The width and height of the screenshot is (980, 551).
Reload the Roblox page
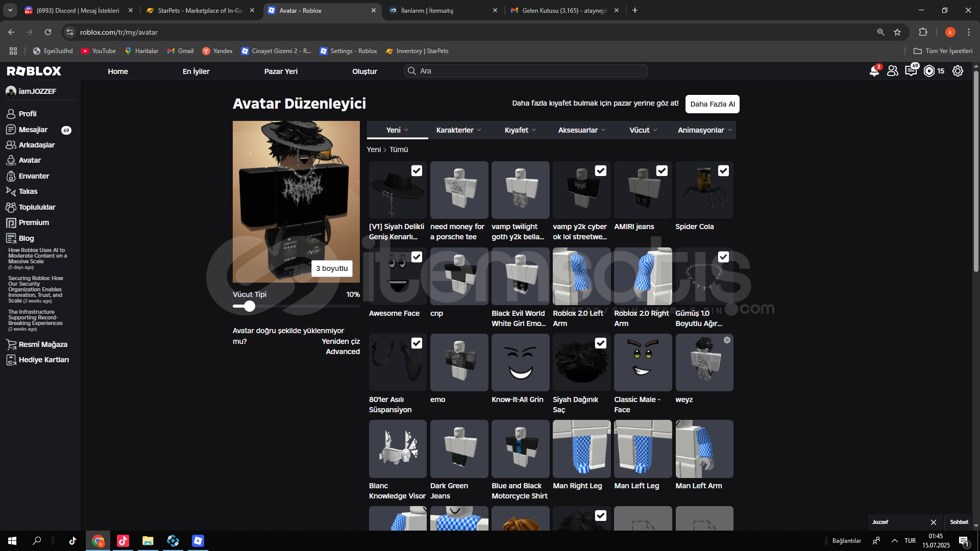click(x=48, y=32)
